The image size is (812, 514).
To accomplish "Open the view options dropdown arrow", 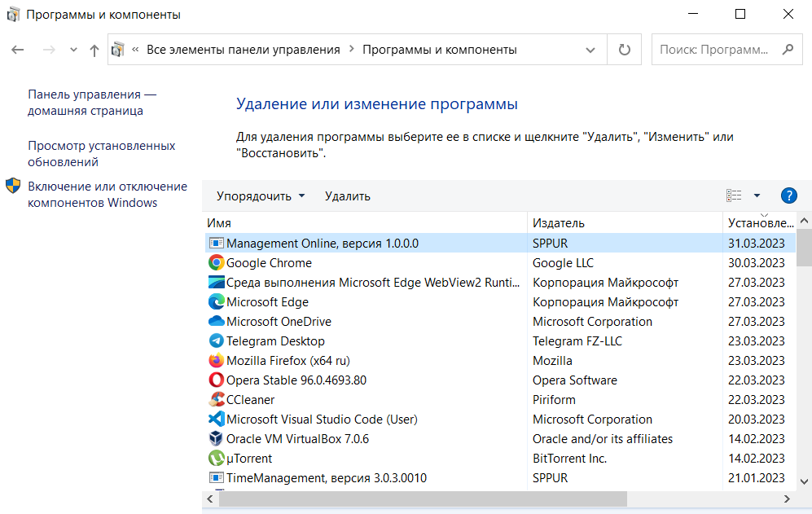I will tap(757, 195).
